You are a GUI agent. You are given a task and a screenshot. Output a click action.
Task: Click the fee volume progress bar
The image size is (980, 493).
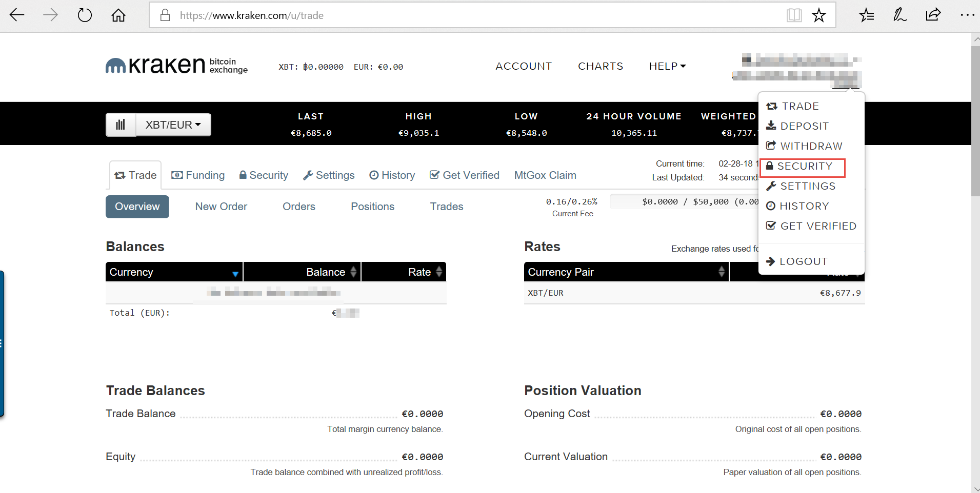click(684, 201)
